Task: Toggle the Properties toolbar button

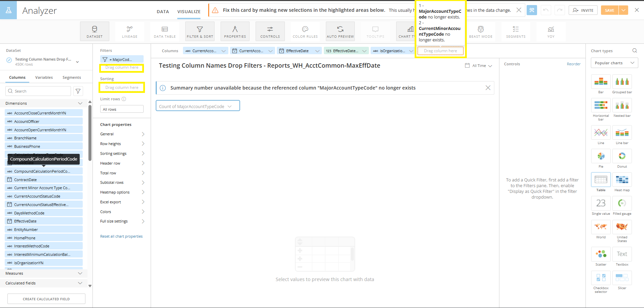Action: click(235, 31)
